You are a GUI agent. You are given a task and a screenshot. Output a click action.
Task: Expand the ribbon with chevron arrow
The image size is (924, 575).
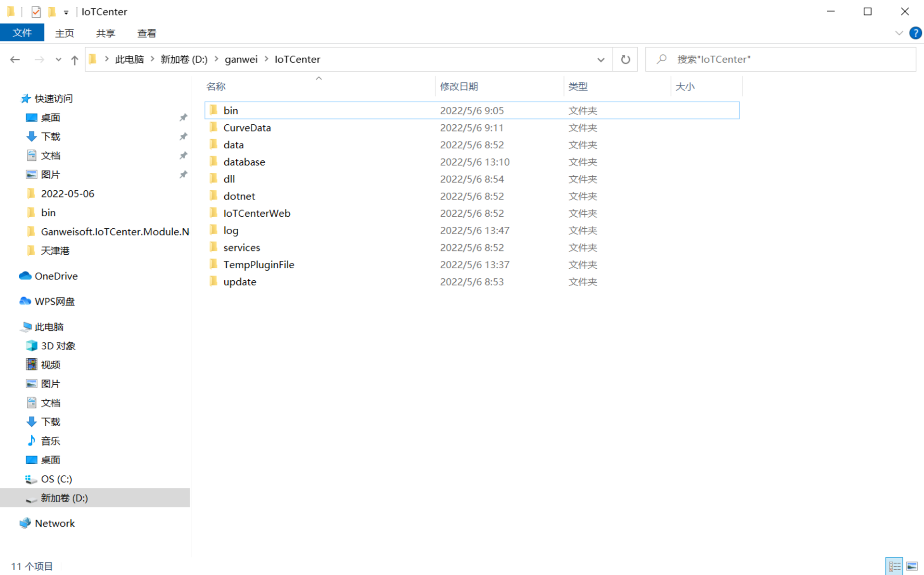pos(898,33)
